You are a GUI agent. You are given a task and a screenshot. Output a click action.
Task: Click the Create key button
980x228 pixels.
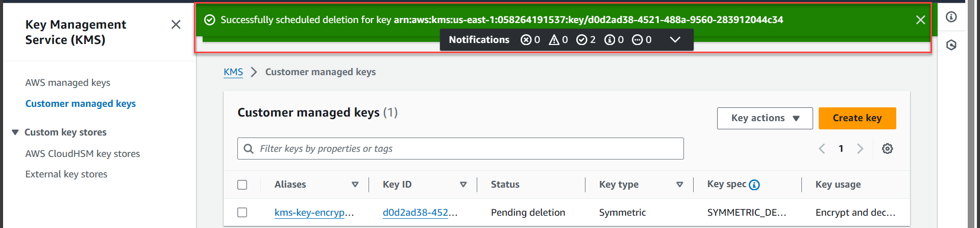(x=857, y=118)
